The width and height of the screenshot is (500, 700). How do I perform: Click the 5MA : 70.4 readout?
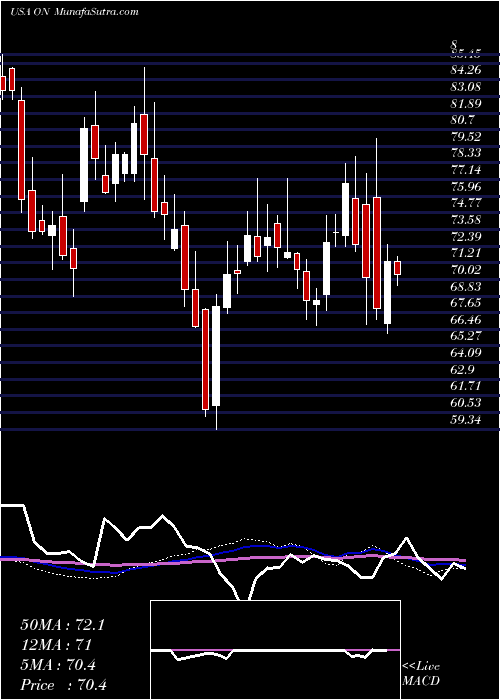coord(58,665)
